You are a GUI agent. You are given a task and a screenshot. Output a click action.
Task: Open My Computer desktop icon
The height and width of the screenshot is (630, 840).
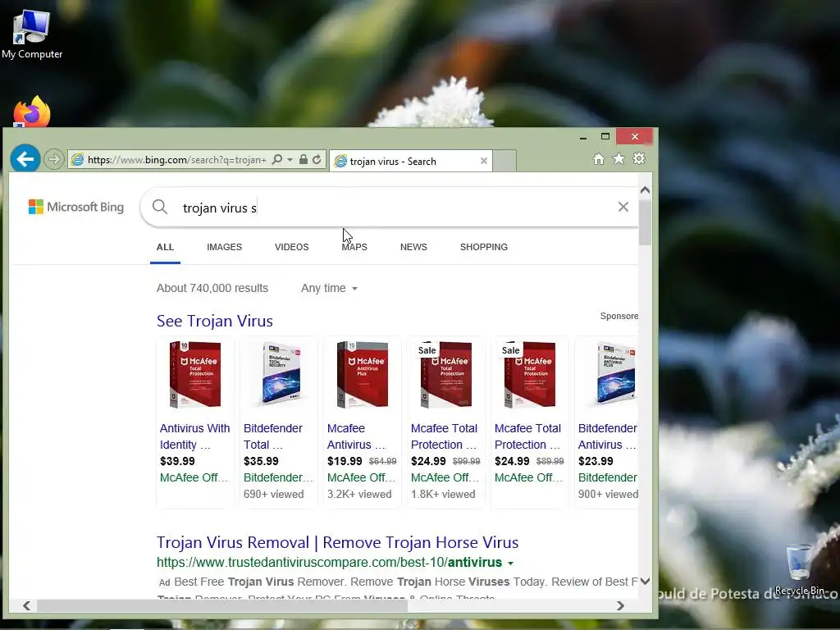click(32, 34)
